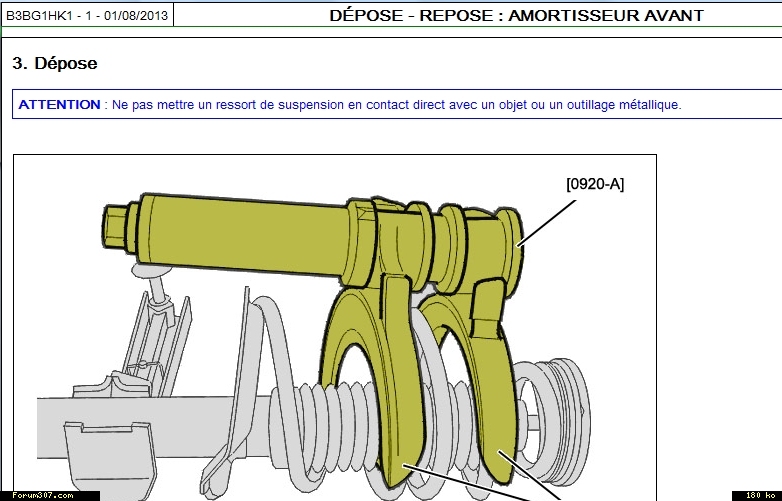Click the yellow compressor tool cylinder body
Image resolution: width=782 pixels, height=501 pixels.
click(250, 234)
